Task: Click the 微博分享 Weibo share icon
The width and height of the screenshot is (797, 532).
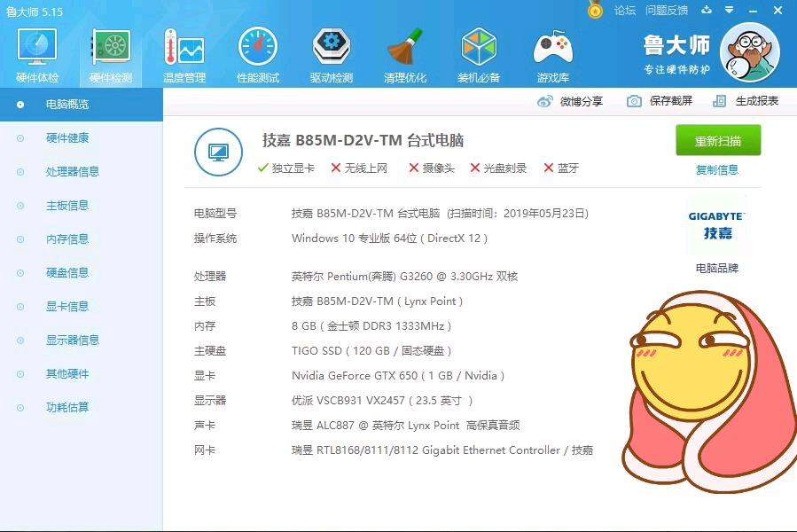Action: pyautogui.click(x=545, y=101)
